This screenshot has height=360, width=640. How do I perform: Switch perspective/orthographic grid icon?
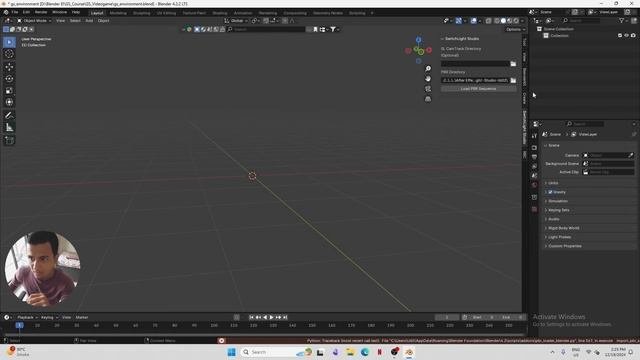click(428, 99)
